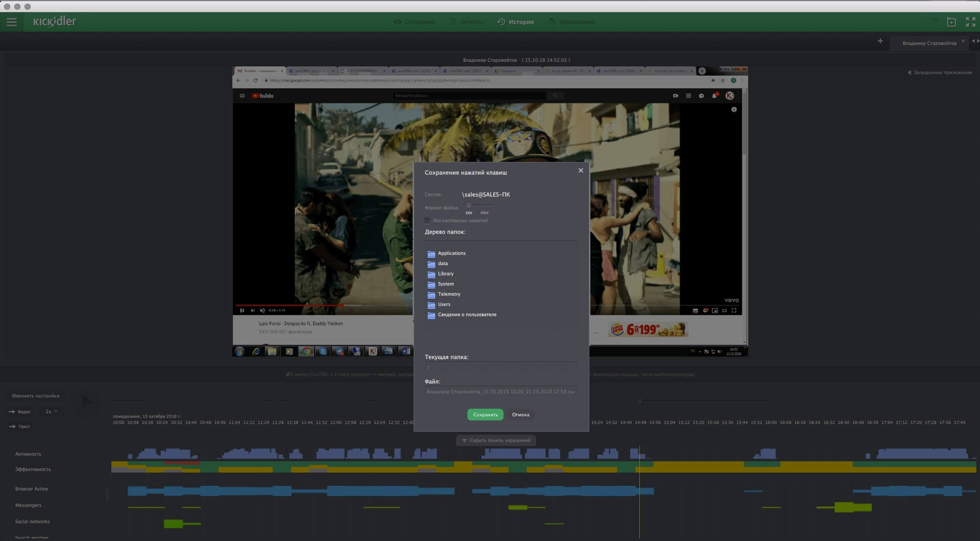Click the large play button by the timeline

[87, 403]
